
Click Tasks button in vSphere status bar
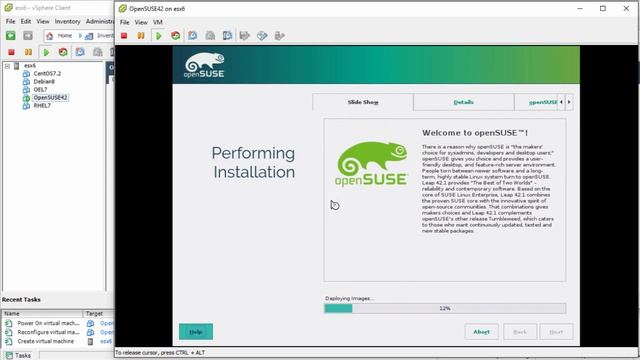(x=18, y=356)
